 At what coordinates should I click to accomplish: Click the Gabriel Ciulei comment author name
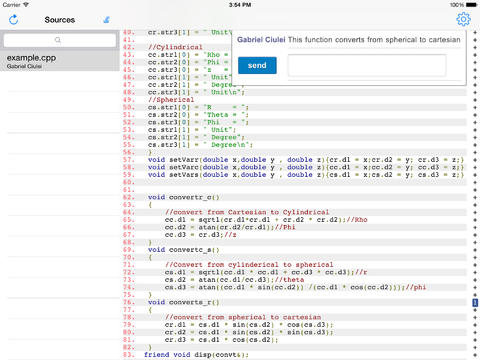point(261,40)
